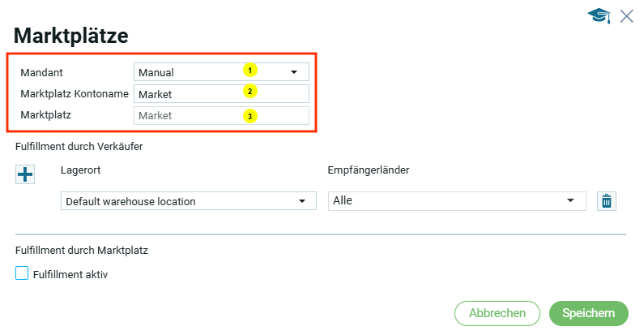Screen dimensions: 644x335
Task: Save with the Speichern button
Action: [x=588, y=313]
